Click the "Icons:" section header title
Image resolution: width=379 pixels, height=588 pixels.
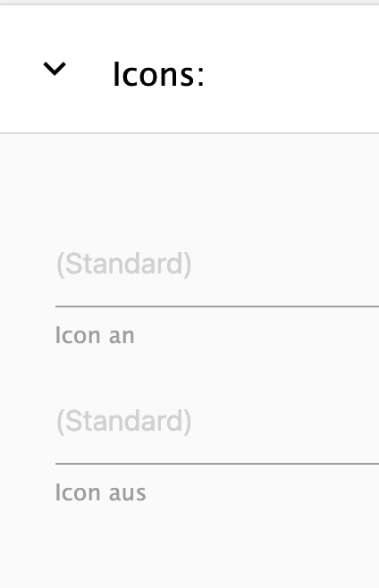[x=159, y=75]
